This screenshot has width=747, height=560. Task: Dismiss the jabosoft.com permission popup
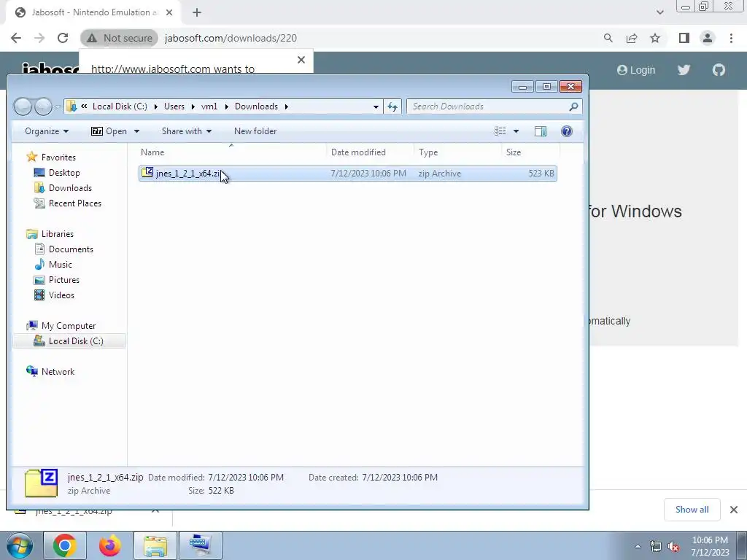[x=301, y=60]
